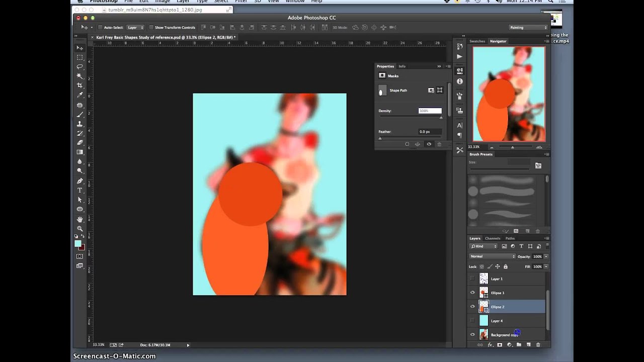This screenshot has width=644, height=362.
Task: Select the Layer 1 thumbnail
Action: [x=484, y=279]
